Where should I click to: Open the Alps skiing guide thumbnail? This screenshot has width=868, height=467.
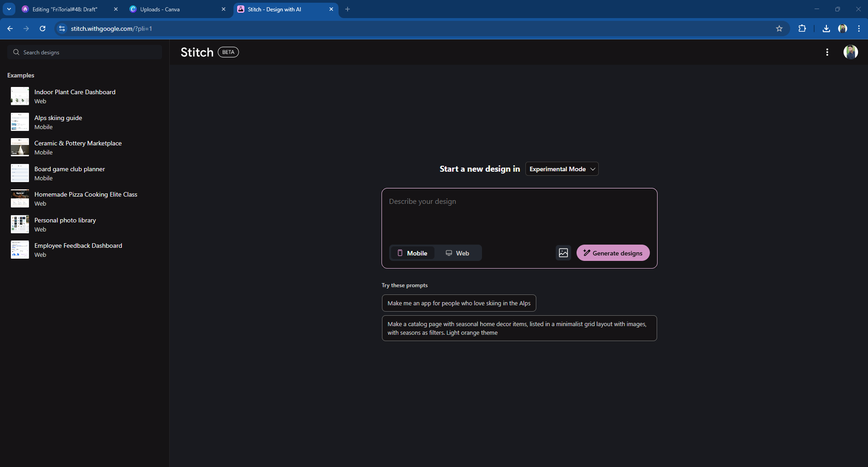click(20, 122)
